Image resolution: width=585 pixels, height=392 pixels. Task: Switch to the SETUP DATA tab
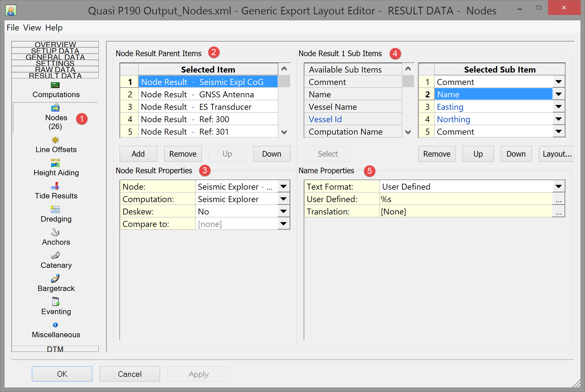pyautogui.click(x=55, y=51)
